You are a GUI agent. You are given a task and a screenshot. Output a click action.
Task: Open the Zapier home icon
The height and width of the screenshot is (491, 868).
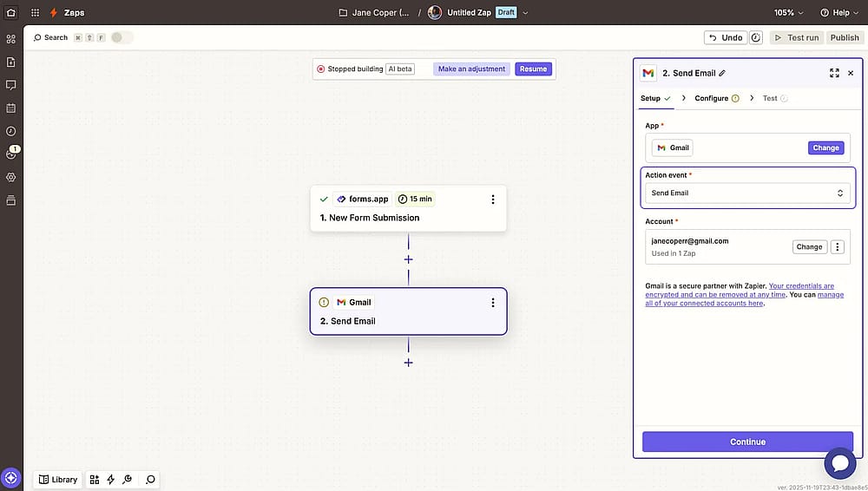[10, 12]
